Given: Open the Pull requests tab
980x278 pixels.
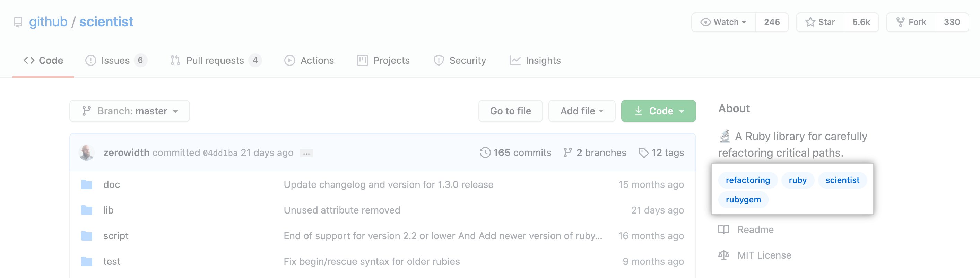Looking at the screenshot, I should tap(215, 60).
